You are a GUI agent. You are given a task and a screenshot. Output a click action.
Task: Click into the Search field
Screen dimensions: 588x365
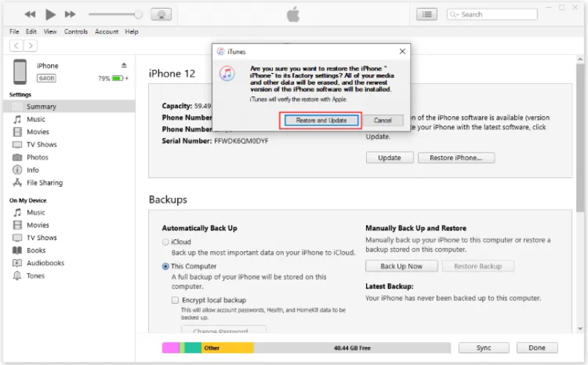point(492,15)
